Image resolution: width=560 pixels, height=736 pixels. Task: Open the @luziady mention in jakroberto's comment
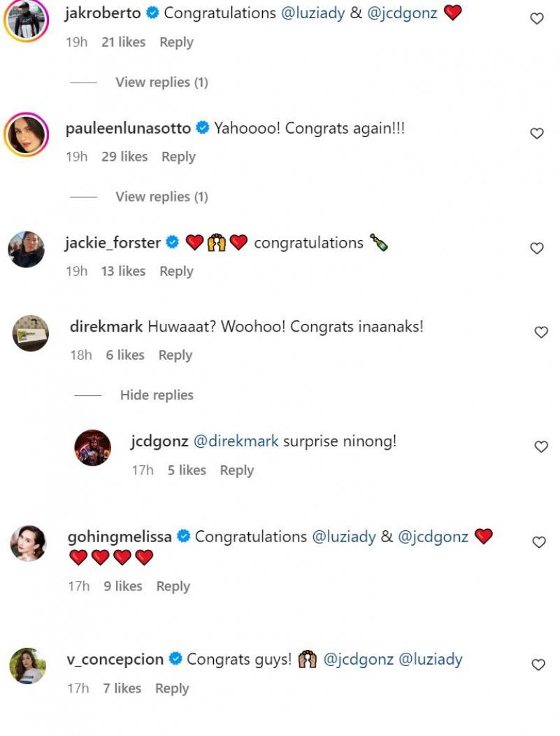314,13
